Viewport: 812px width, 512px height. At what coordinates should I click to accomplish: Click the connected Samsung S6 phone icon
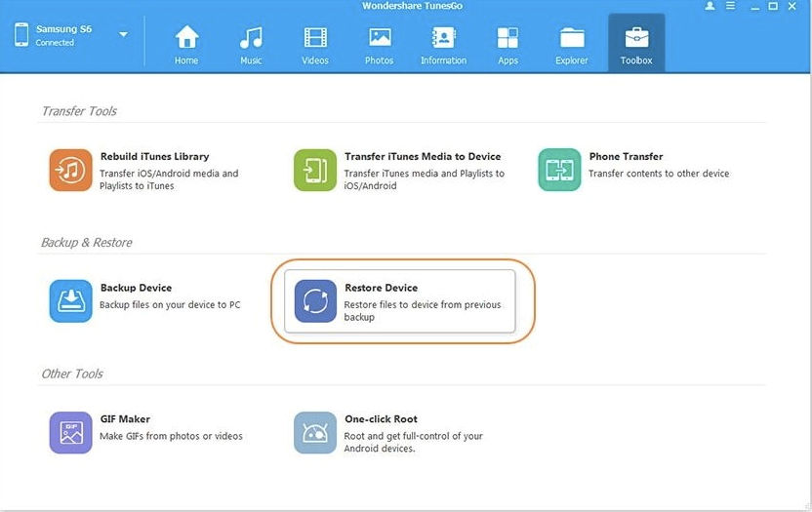pyautogui.click(x=21, y=35)
